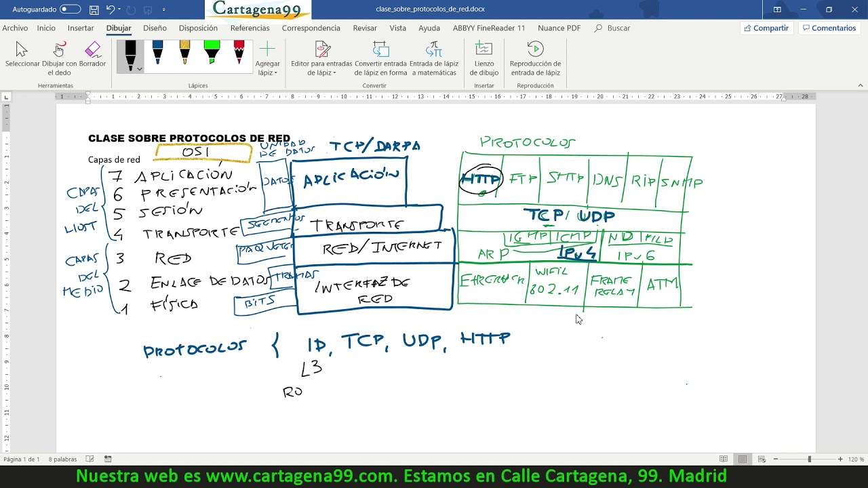Open ribbon display options icon
This screenshot has width=868, height=488.
[x=777, y=9]
